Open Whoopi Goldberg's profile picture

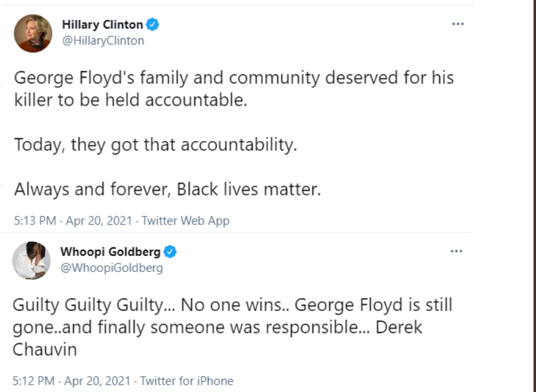tap(32, 260)
